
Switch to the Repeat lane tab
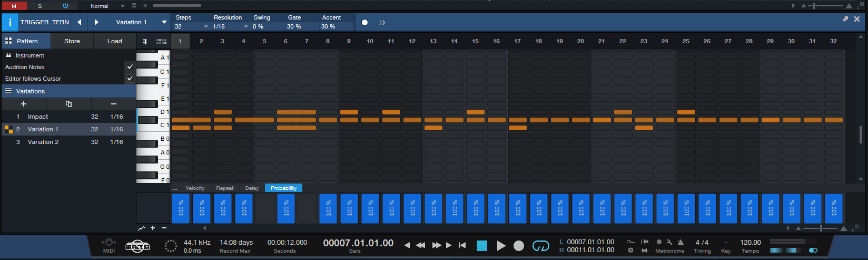(225, 188)
